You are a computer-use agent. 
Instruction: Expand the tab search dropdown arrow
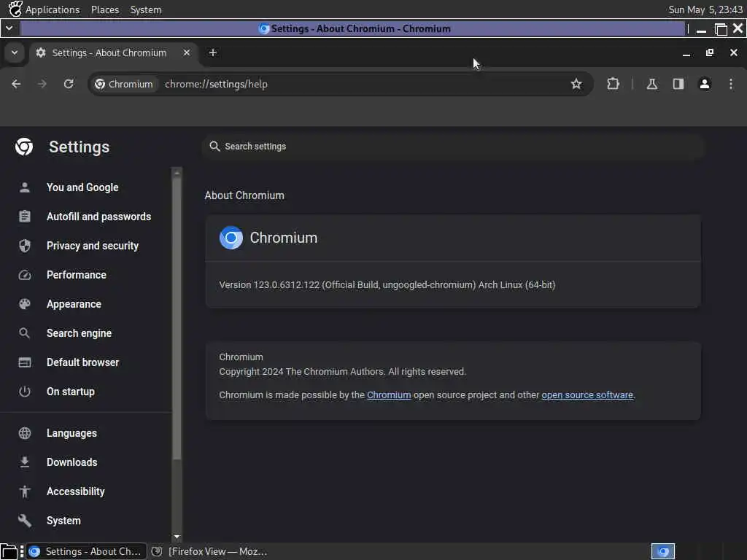point(15,52)
